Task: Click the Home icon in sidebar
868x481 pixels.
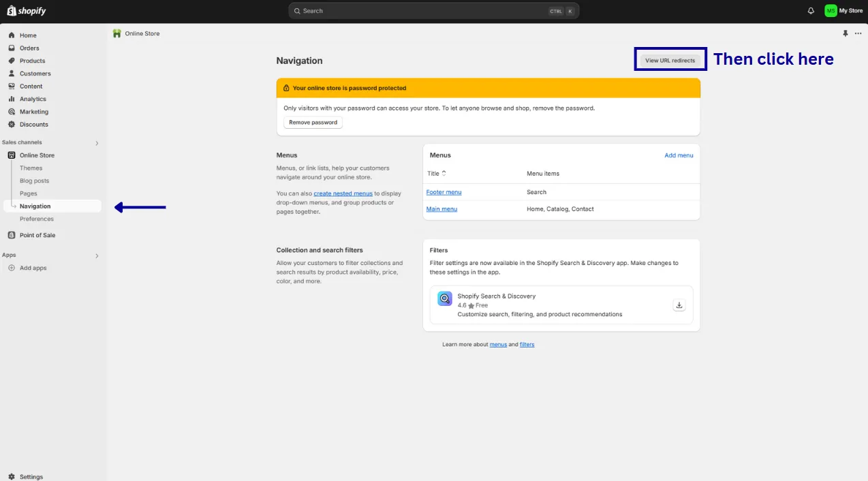Action: [12, 35]
